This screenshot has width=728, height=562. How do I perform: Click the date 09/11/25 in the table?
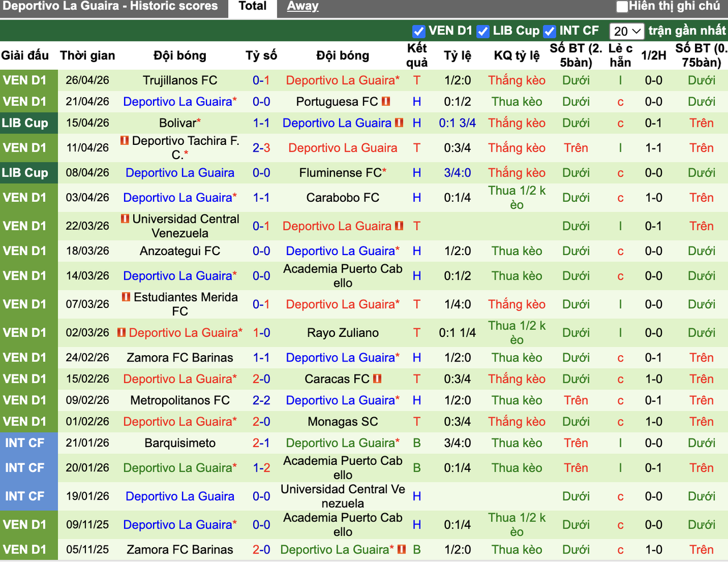point(88,524)
